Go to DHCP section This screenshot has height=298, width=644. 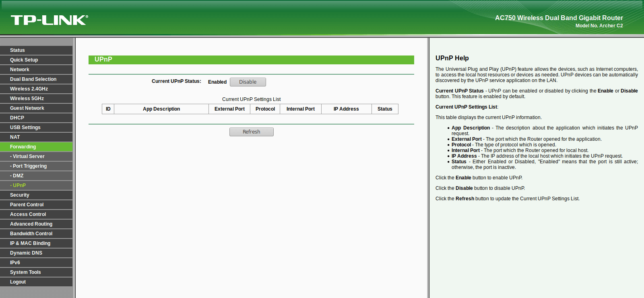click(x=36, y=118)
